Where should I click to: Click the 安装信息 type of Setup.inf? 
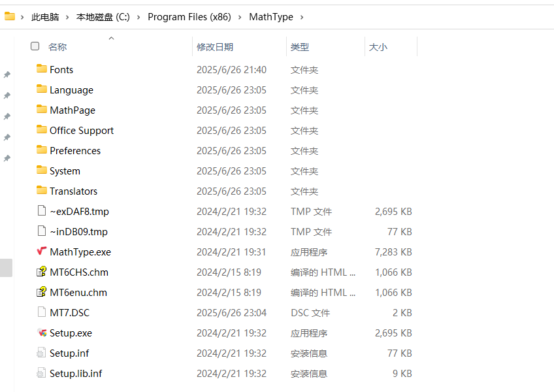click(309, 353)
